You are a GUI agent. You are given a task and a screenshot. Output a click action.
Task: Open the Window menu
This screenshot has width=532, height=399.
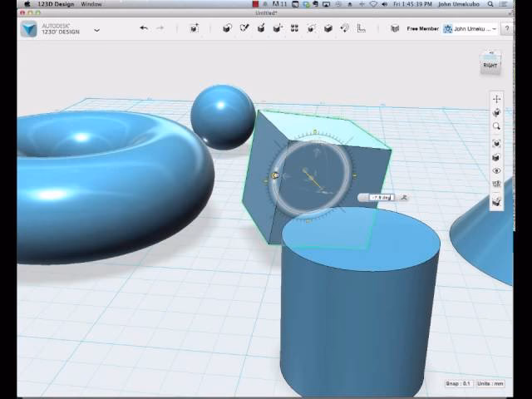[x=91, y=4]
